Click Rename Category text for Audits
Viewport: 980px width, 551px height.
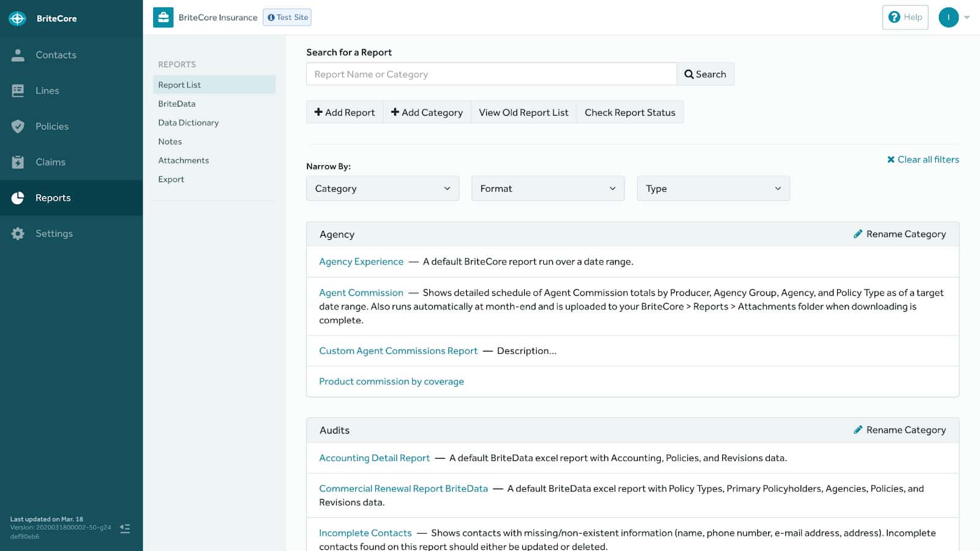pyautogui.click(x=906, y=430)
